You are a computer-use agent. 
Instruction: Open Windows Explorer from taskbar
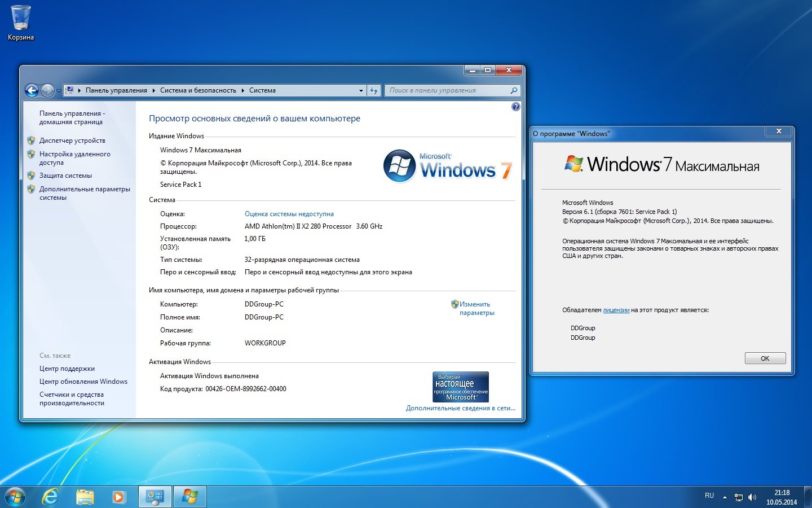(x=85, y=497)
